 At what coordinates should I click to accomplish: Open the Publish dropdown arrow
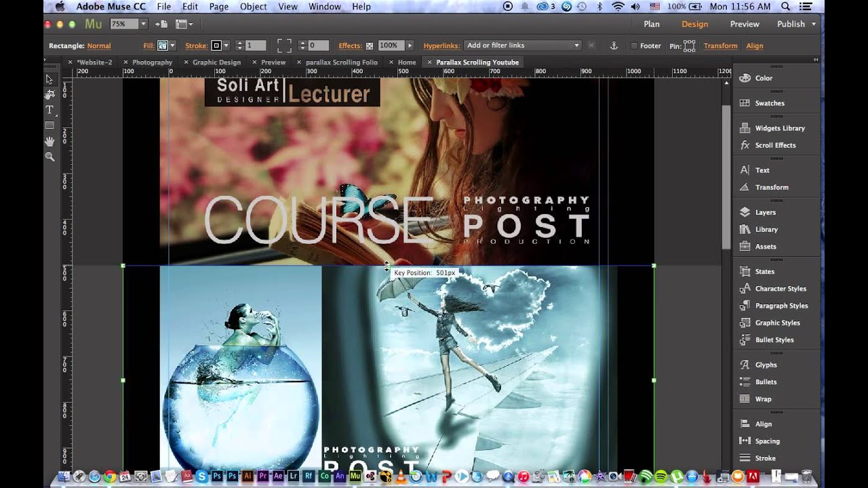point(814,24)
